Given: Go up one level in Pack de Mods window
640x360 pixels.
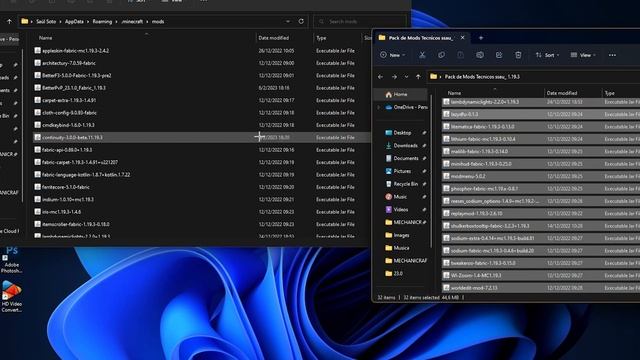Looking at the screenshot, I should (418, 77).
